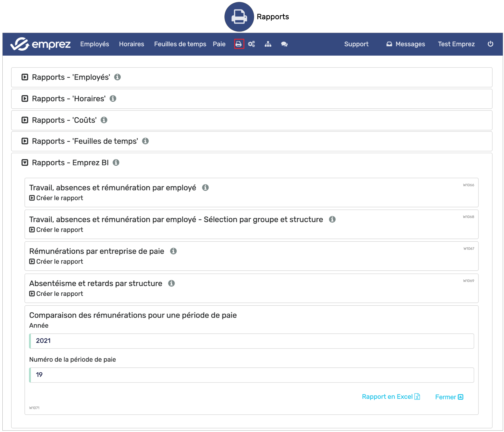Click the Année input field
The width and height of the screenshot is (504, 432).
[x=251, y=341]
